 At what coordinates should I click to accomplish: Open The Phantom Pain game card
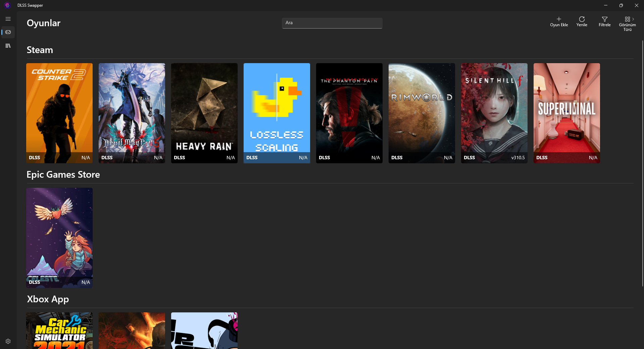pyautogui.click(x=349, y=113)
